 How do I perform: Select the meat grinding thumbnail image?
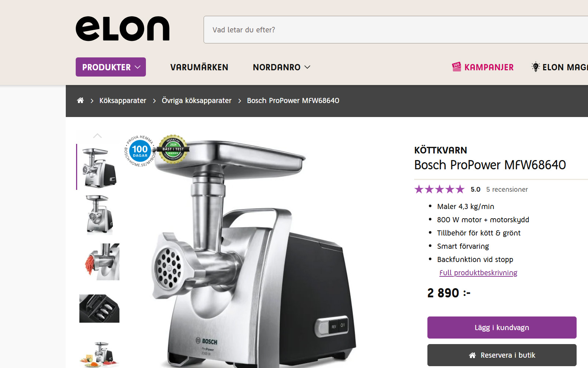point(99,262)
